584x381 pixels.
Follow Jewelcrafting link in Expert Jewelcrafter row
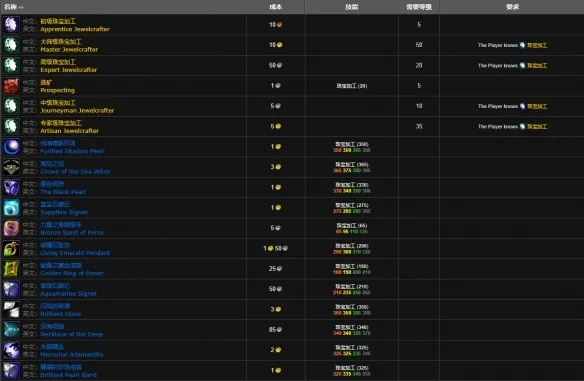point(537,66)
